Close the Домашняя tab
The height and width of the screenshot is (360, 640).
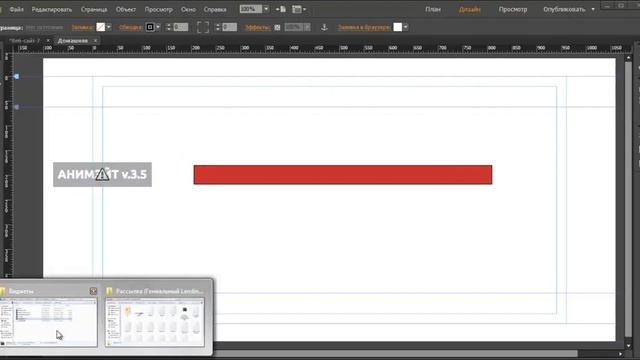click(x=96, y=41)
